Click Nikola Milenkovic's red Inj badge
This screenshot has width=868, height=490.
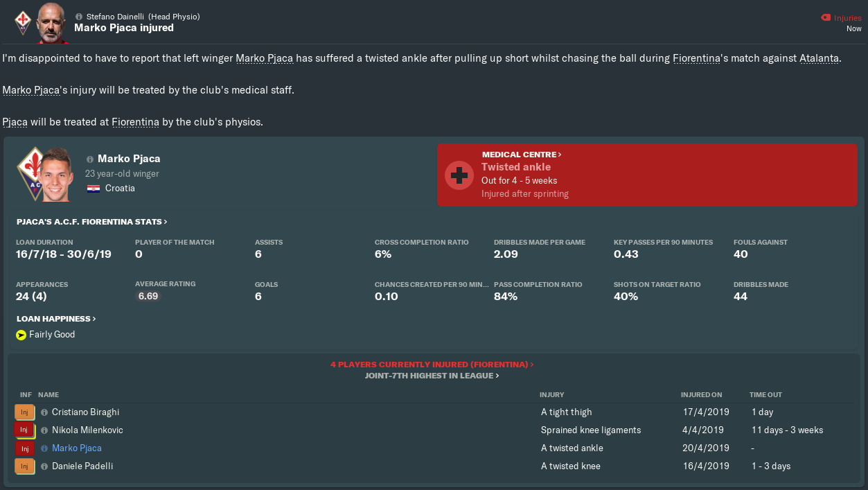[x=24, y=430]
